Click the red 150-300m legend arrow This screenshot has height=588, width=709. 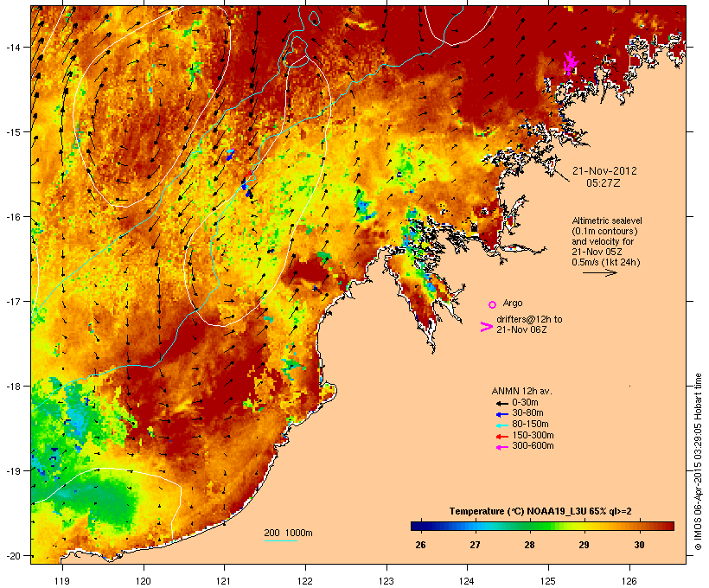tap(501, 437)
